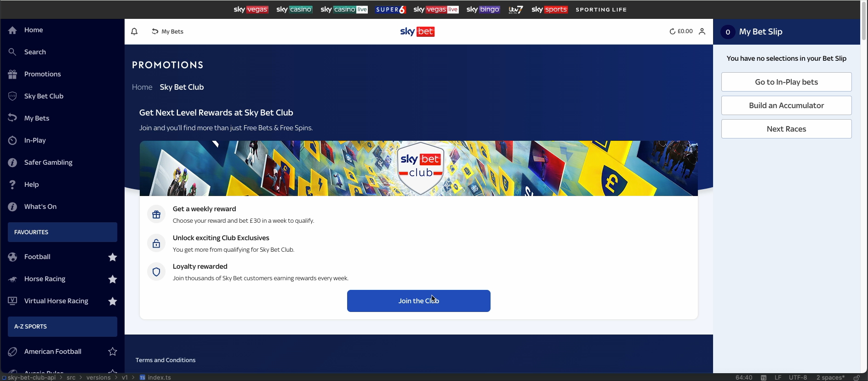Open Terms and Conditions

click(x=166, y=360)
